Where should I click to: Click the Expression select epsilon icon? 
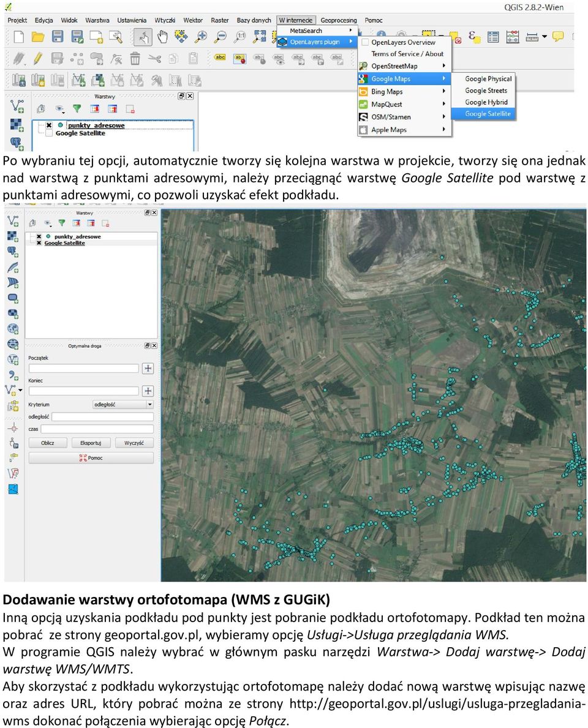pyautogui.click(x=473, y=37)
